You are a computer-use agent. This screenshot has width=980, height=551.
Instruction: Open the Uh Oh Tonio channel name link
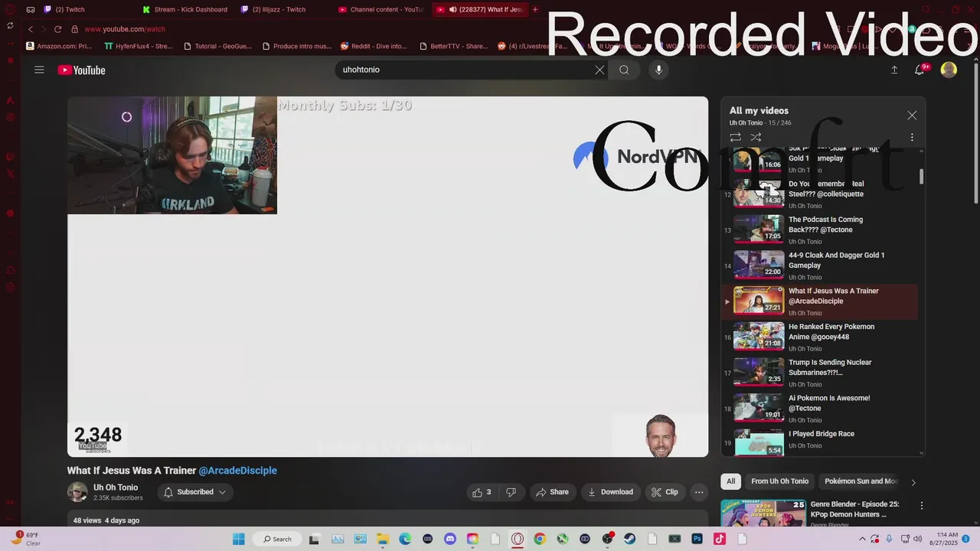coord(116,487)
